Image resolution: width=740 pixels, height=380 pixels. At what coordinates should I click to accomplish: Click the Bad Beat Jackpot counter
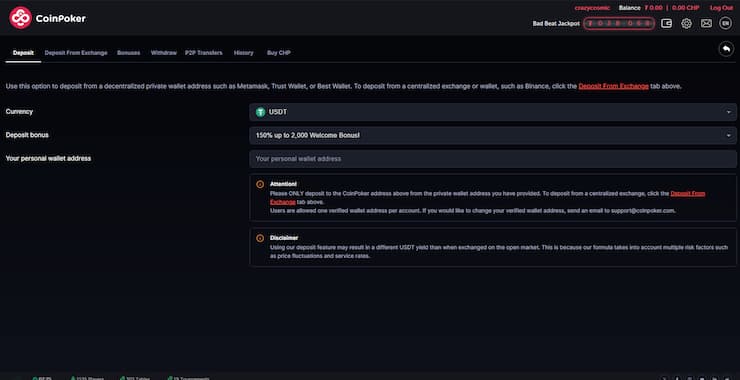point(619,24)
